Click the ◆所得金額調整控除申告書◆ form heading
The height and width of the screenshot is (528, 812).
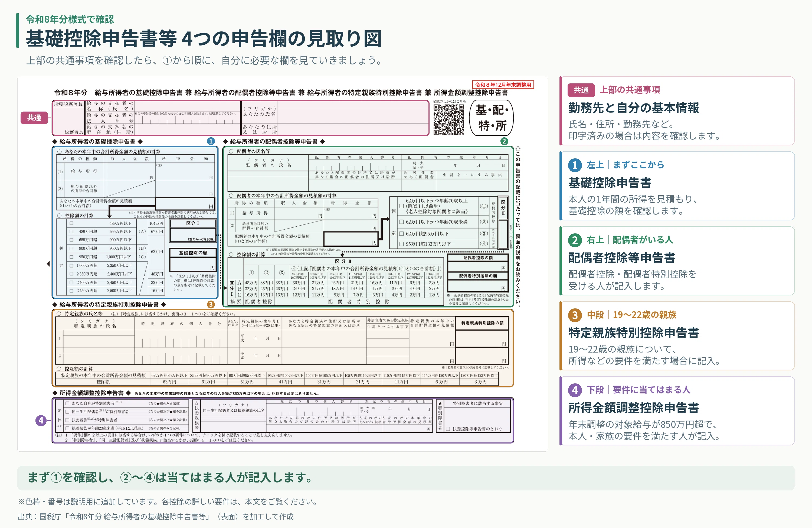pos(91,393)
